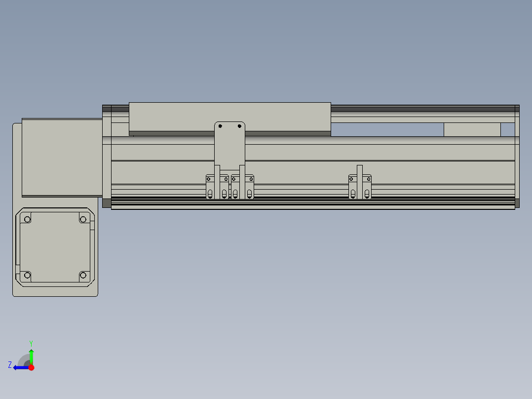Image resolution: width=532 pixels, height=399 pixels.
Task: Select the sensor flag bracket with two holes
Action: (229, 146)
